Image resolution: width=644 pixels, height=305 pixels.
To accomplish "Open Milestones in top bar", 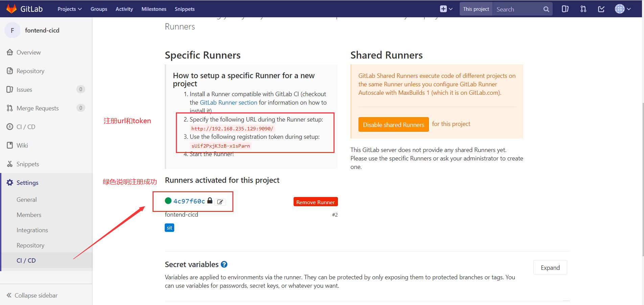I will point(154,9).
